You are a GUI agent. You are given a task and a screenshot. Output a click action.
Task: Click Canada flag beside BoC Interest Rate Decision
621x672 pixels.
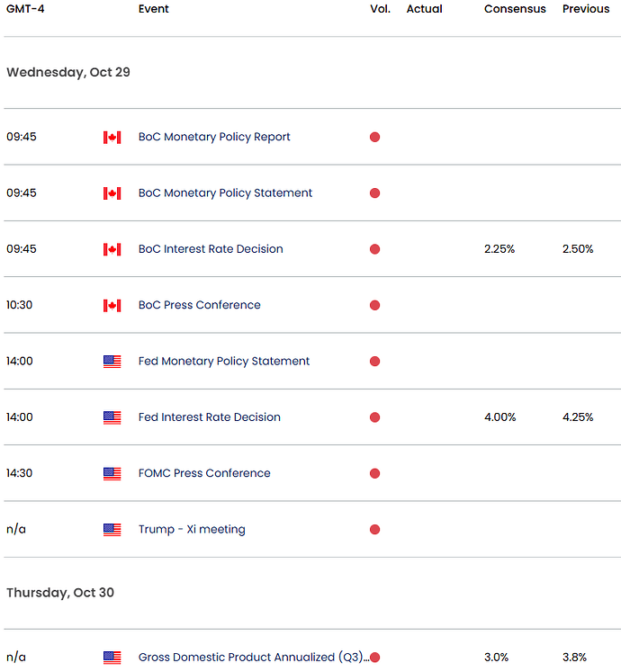112,249
